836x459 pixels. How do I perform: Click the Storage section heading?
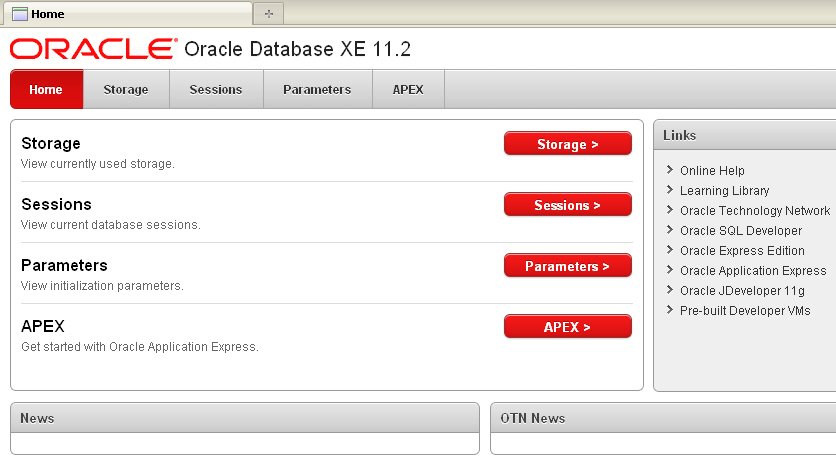point(51,143)
